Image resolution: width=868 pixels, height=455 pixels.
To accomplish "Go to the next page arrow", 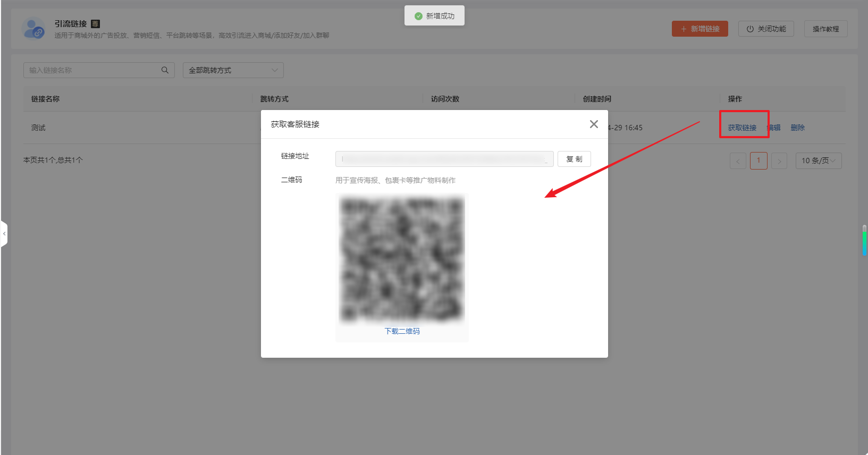I will point(779,161).
